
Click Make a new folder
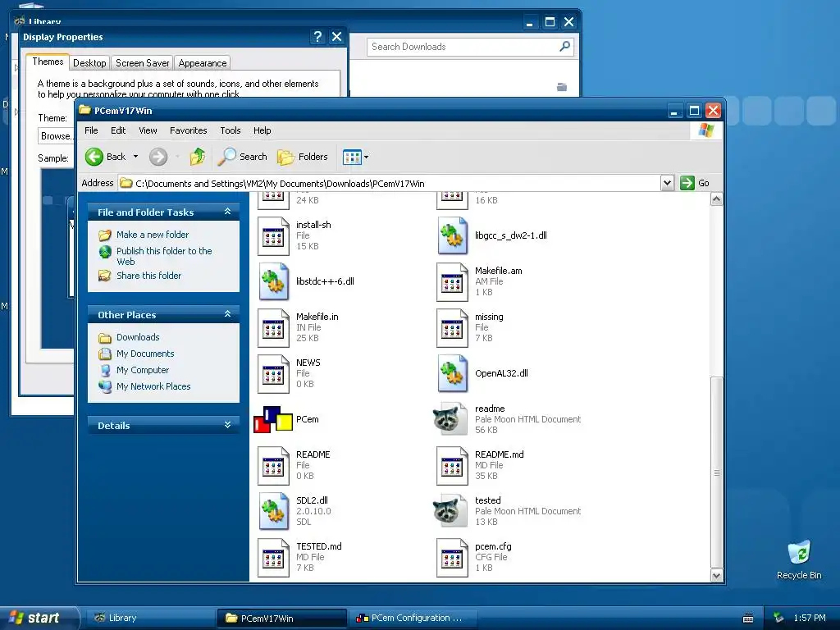coord(153,235)
